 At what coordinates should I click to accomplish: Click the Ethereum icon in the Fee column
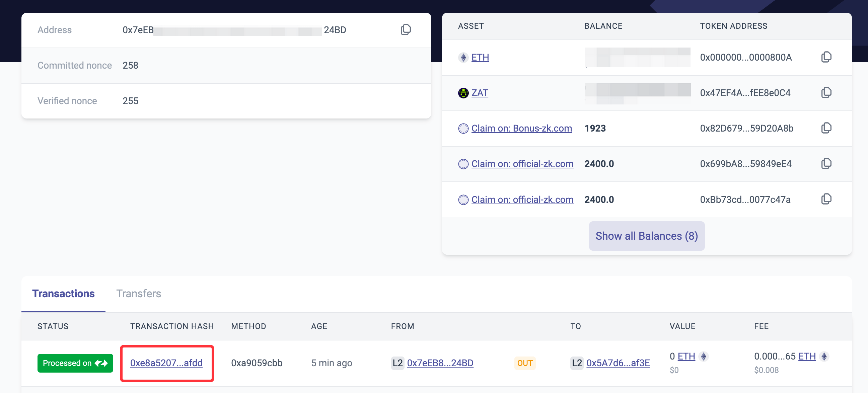tap(824, 356)
